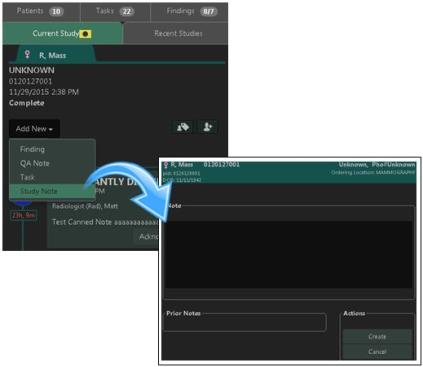Click the Create button in Actions
423x367 pixels.
(x=377, y=337)
